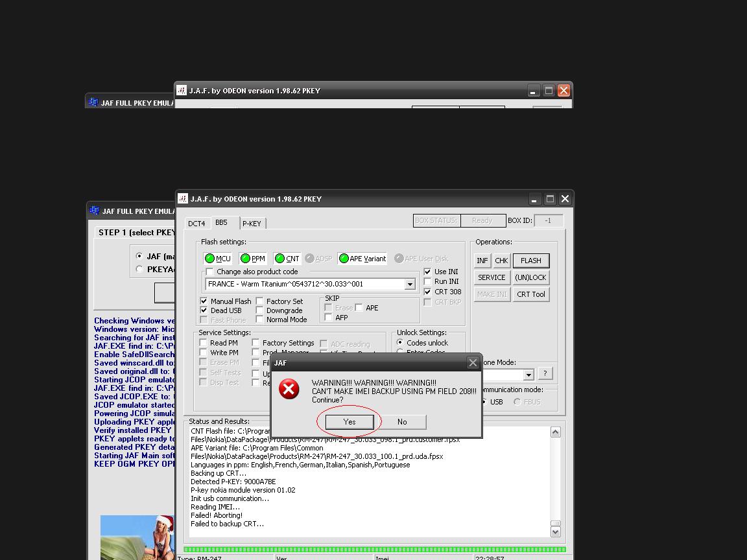The image size is (747, 560).
Task: Switch to the BB5 tab
Action: (222, 222)
